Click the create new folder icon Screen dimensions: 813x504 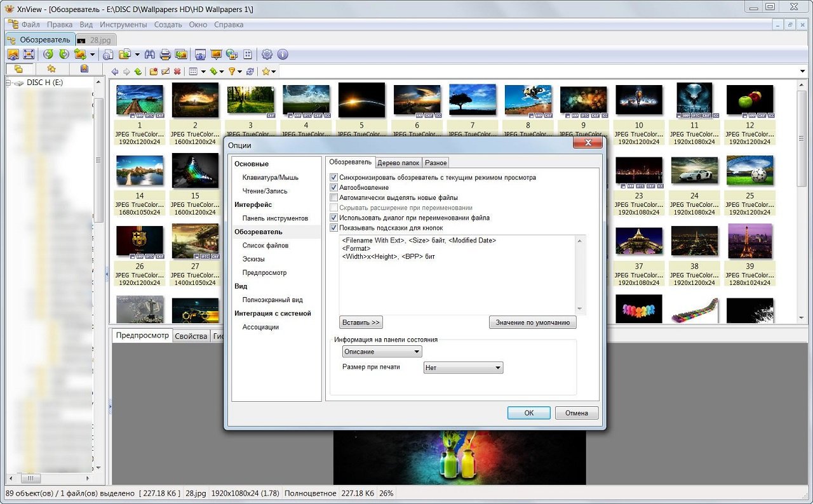(153, 72)
